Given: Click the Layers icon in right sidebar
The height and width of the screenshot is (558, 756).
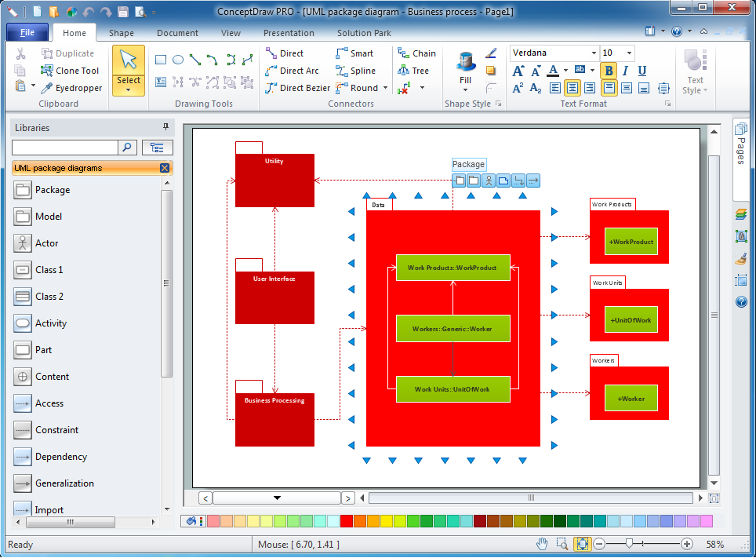Looking at the screenshot, I should [x=741, y=213].
